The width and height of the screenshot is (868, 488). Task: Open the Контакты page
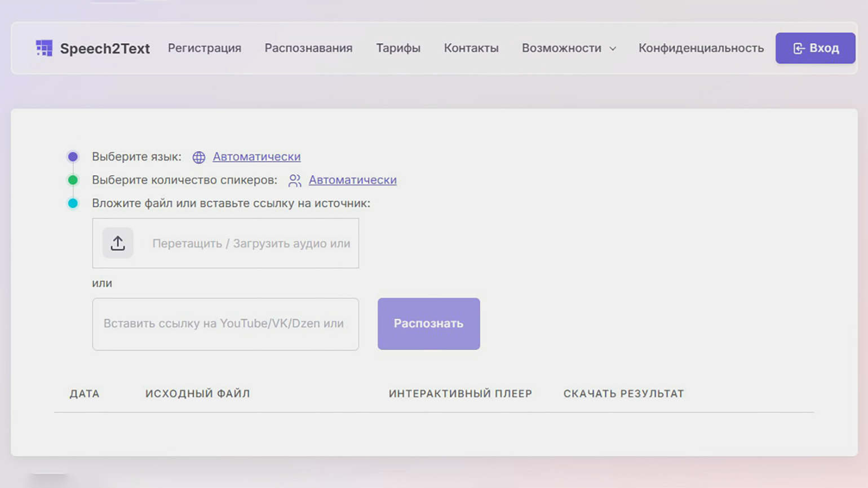point(471,48)
